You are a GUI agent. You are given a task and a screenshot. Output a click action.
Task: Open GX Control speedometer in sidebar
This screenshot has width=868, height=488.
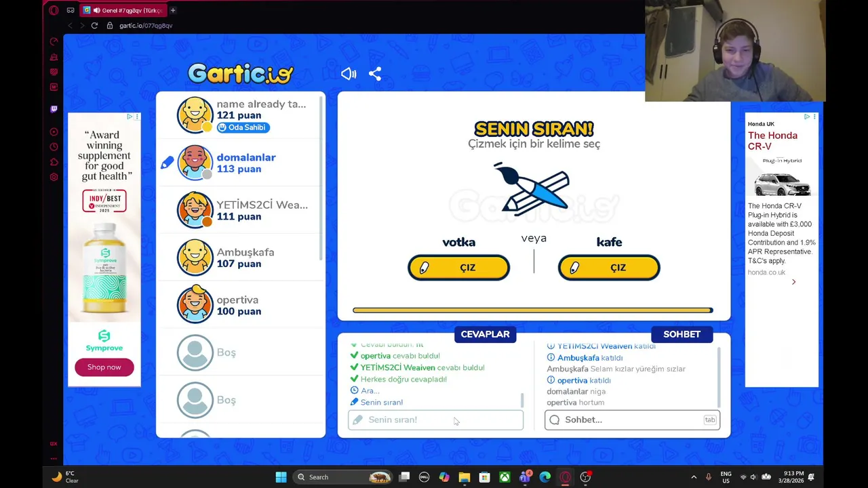pyautogui.click(x=54, y=41)
